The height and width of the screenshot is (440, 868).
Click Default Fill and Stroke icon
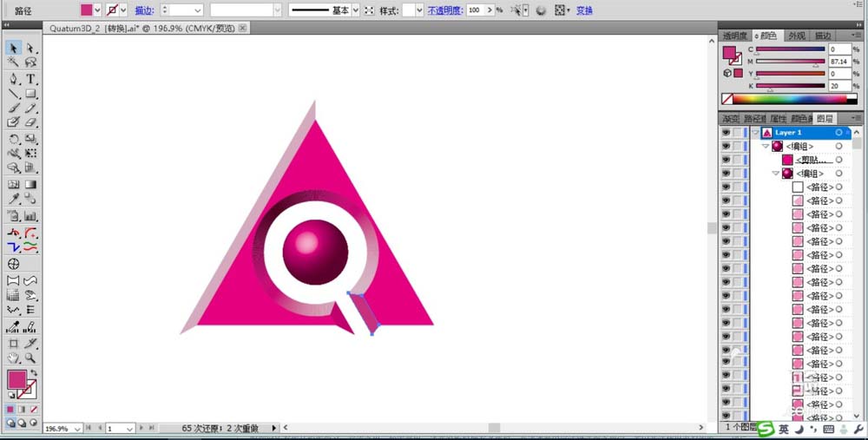(11, 395)
